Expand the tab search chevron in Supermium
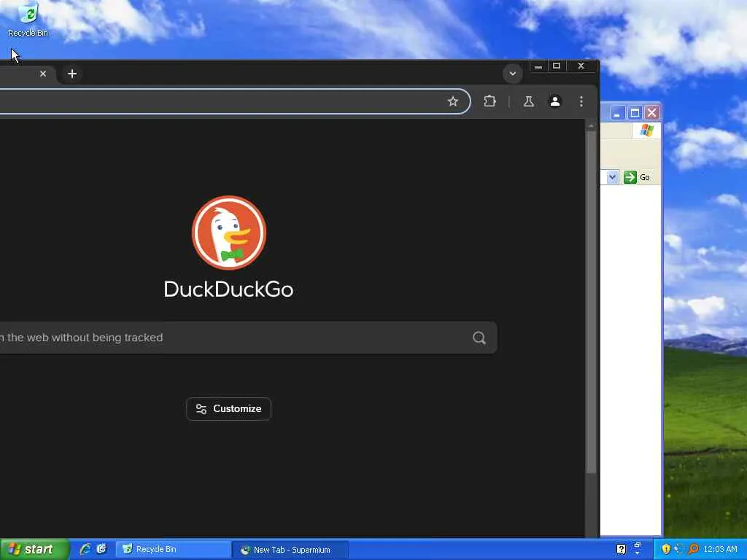 coord(513,74)
